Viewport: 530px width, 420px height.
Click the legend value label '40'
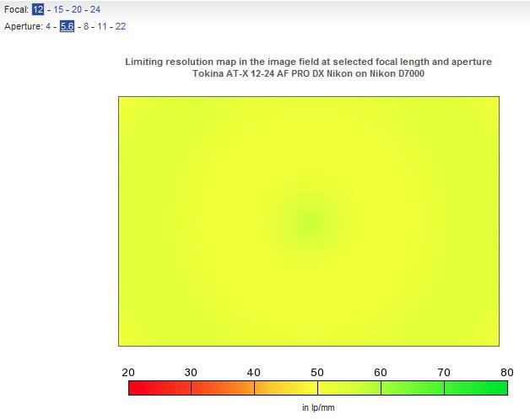(x=254, y=373)
